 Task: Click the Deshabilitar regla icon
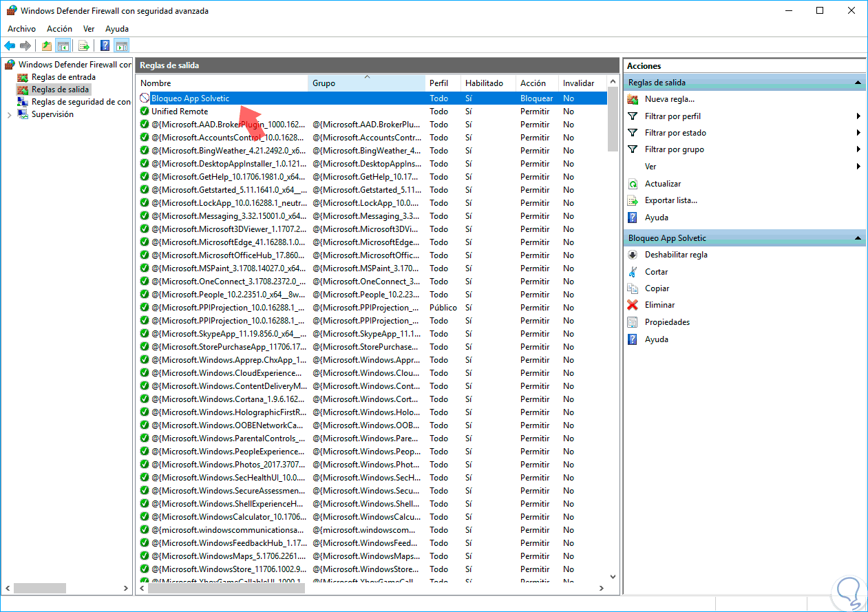pos(633,255)
